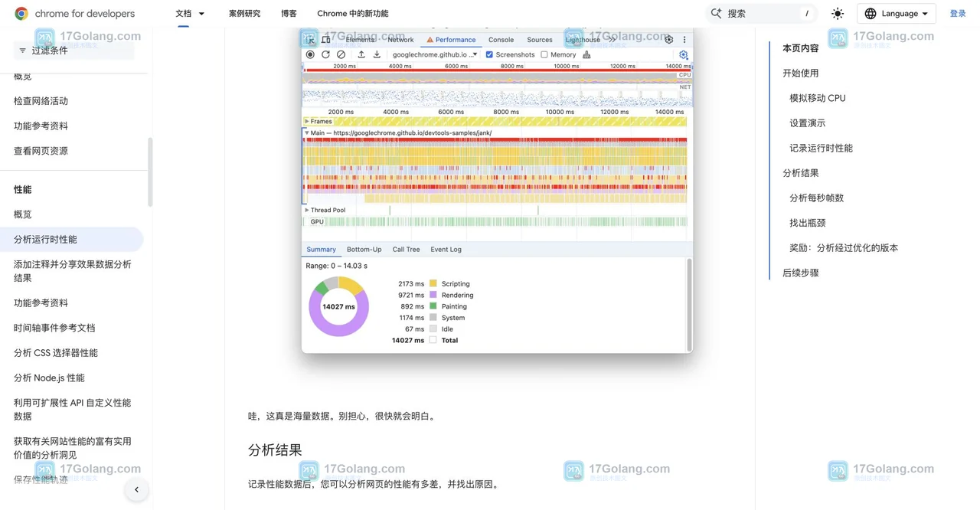This screenshot has height=510, width=980.
Task: Open Chrome 中的新功能 navigation item
Action: (352, 13)
